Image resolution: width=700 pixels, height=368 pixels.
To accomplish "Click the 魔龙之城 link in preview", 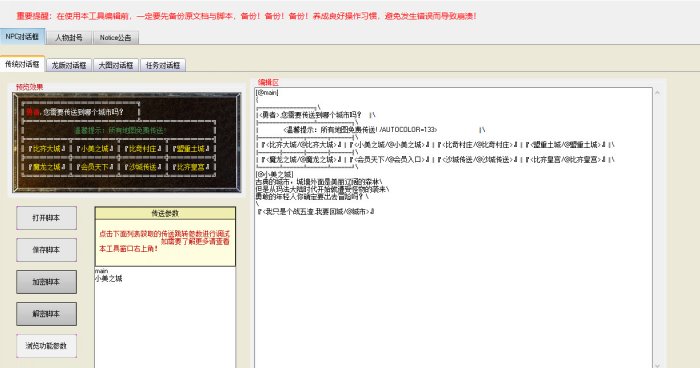I will (x=47, y=167).
